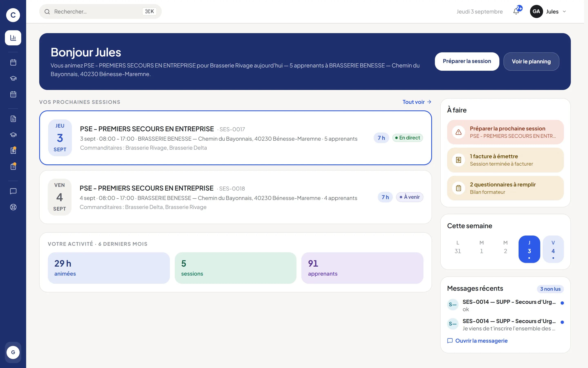Screen dimensions: 588x368
Task: Click the 7 h badge on SES-0017
Action: (381, 138)
